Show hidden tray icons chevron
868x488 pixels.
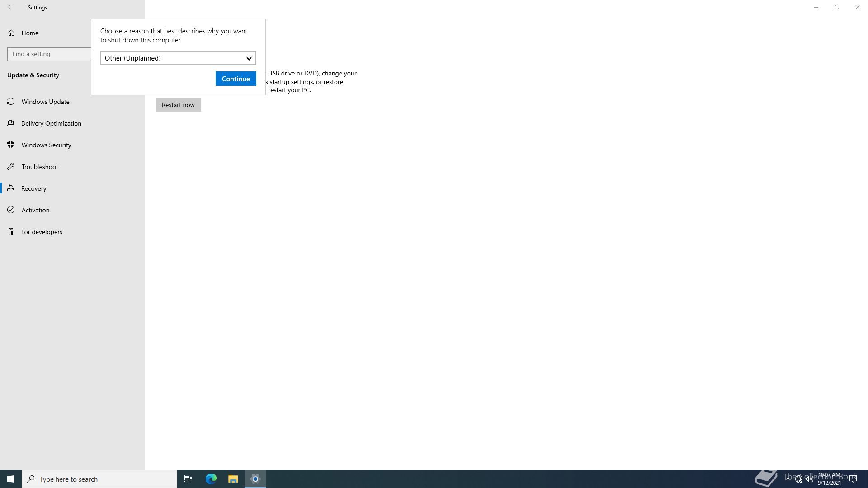pos(788,478)
